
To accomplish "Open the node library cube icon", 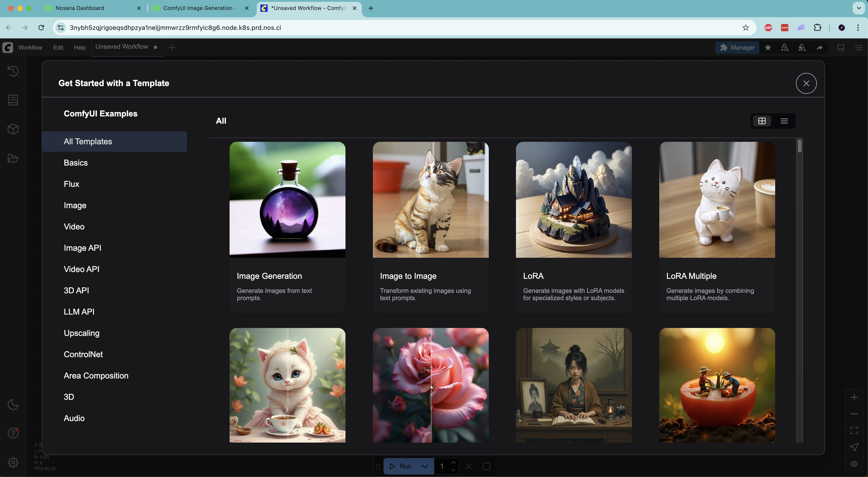I will (13, 129).
